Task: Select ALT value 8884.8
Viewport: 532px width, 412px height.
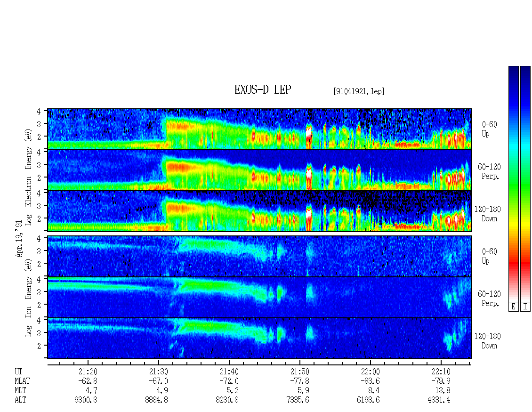Action: 156,400
